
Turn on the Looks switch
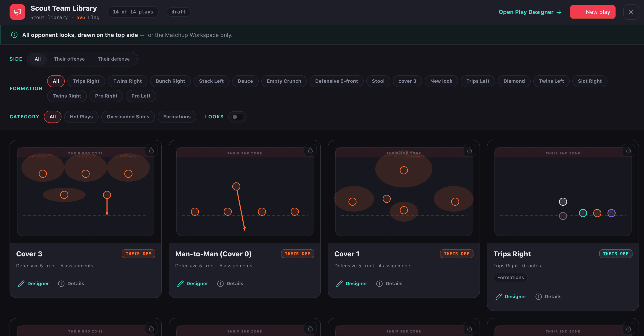point(237,117)
